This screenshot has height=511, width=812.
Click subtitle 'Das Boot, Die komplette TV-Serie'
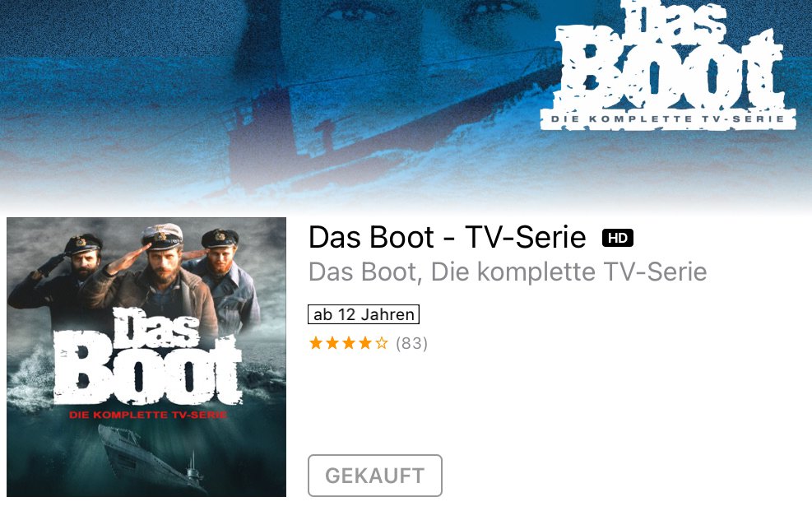coord(508,272)
